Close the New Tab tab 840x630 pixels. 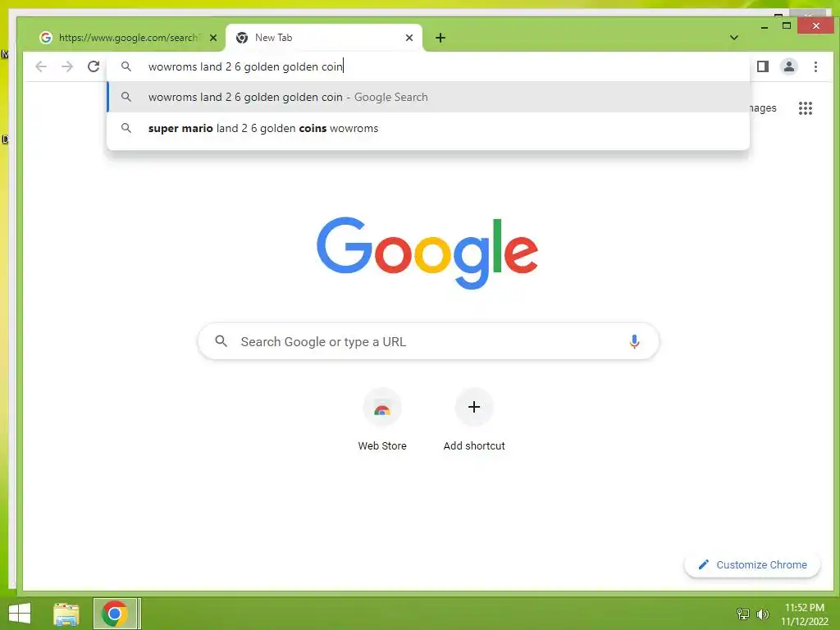pyautogui.click(x=409, y=38)
